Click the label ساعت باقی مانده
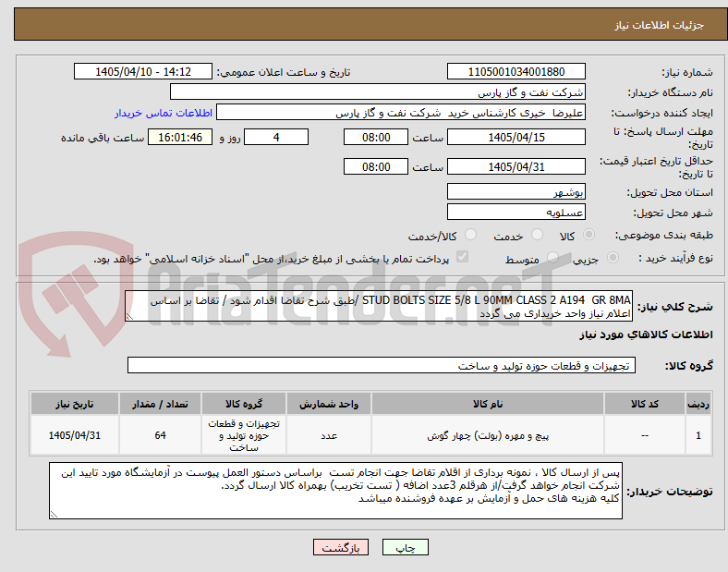This screenshot has height=572, width=728. point(103,138)
